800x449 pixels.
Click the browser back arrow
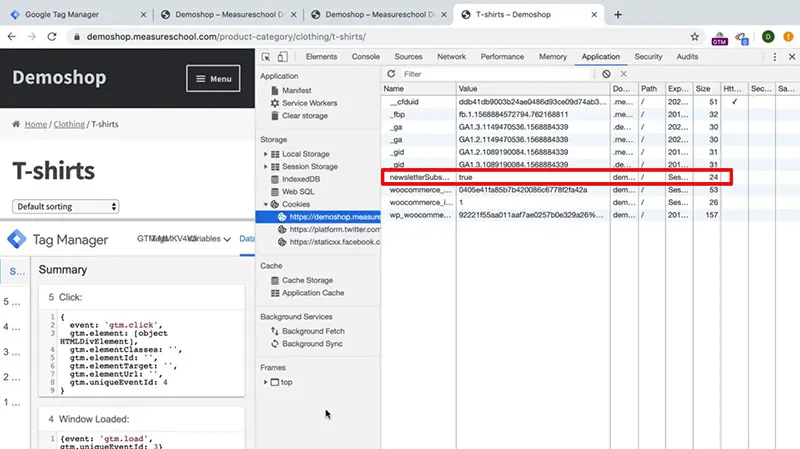coord(12,37)
